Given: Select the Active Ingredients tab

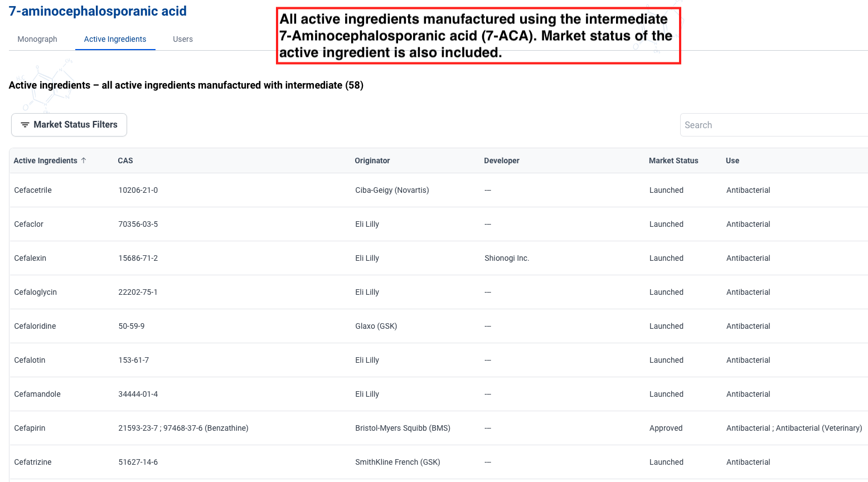Looking at the screenshot, I should click(x=115, y=39).
